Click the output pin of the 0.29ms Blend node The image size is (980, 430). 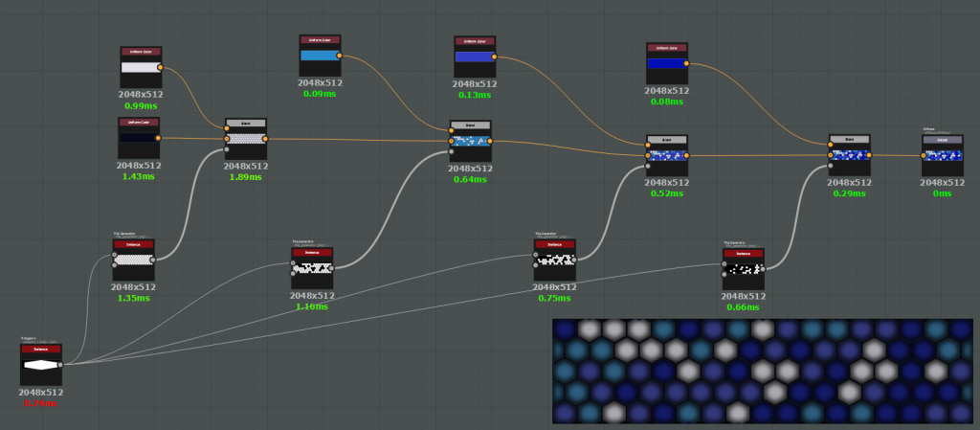click(869, 155)
